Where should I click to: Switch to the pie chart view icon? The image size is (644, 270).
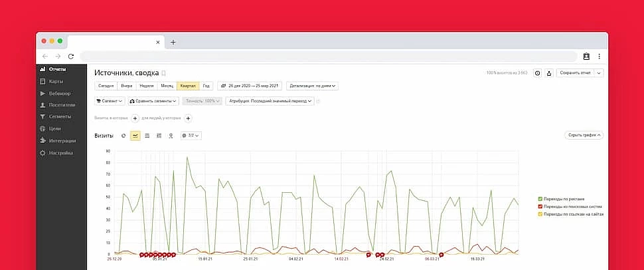tap(123, 135)
